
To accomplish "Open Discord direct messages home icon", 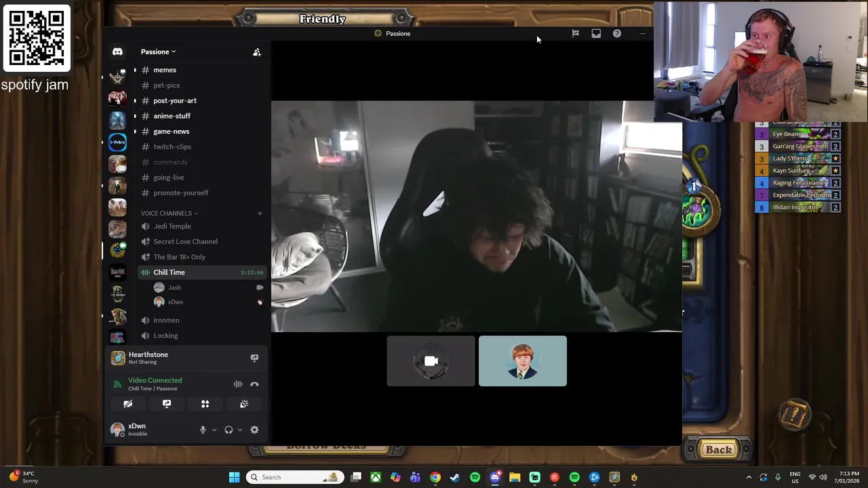I will click(x=117, y=52).
